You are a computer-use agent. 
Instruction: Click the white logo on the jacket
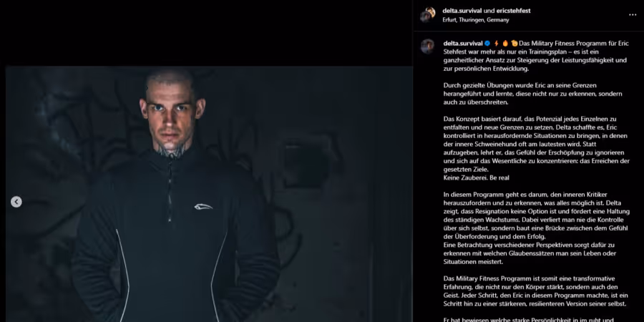[203, 207]
